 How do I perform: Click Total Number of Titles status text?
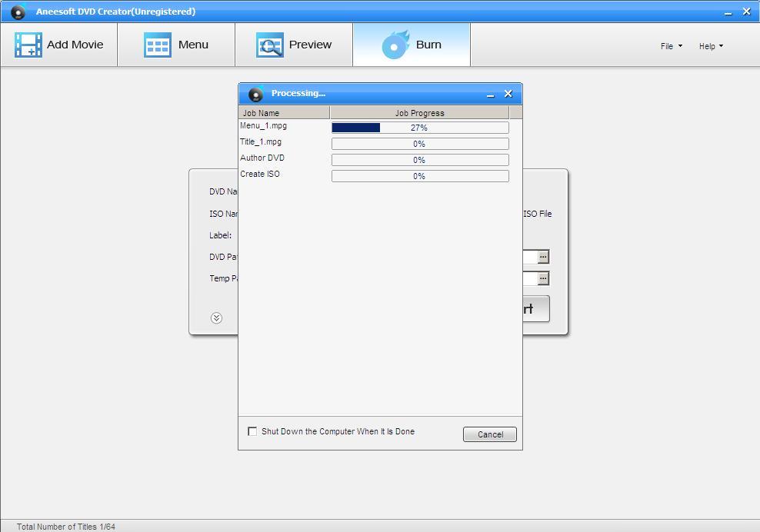click(66, 527)
